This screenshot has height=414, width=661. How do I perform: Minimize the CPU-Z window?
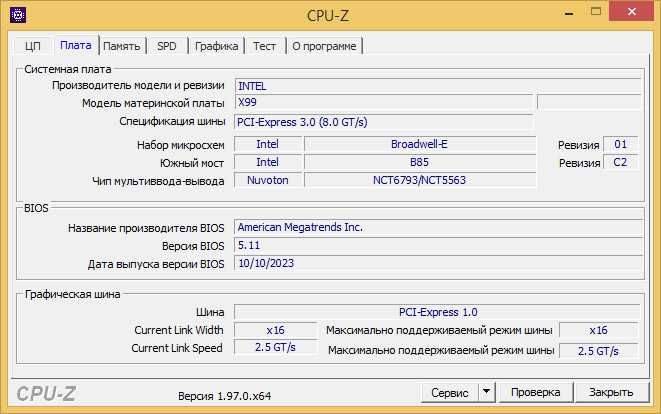(569, 13)
